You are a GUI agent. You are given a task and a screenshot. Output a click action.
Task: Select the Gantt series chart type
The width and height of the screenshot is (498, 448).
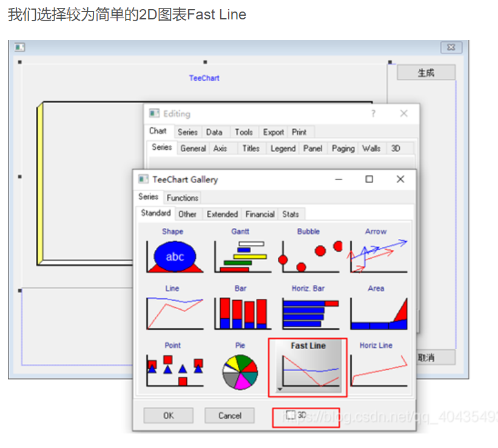coord(243,250)
